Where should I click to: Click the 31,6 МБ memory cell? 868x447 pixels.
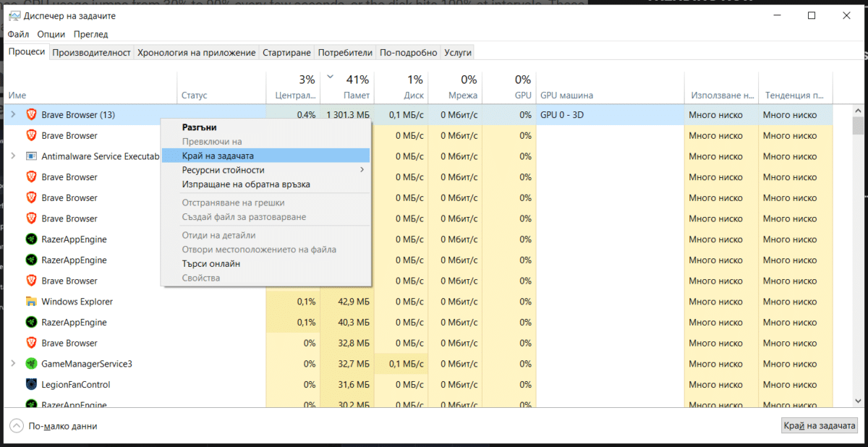point(353,385)
